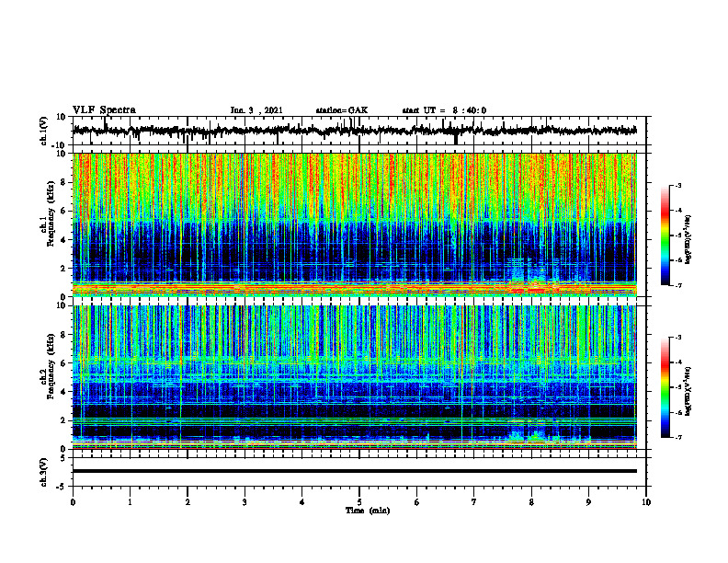The width and height of the screenshot is (728, 563).
Task: Click the '0' tick on Time axis
Action: [73, 502]
